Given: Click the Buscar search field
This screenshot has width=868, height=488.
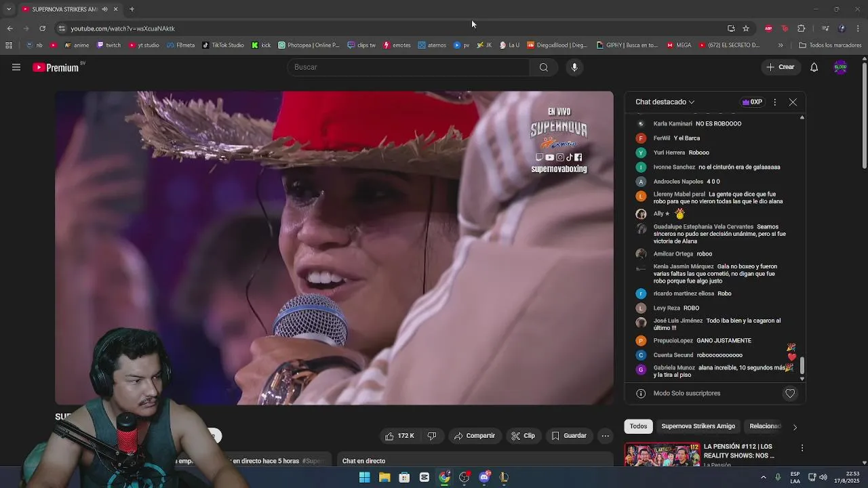Looking at the screenshot, I should click(x=409, y=67).
